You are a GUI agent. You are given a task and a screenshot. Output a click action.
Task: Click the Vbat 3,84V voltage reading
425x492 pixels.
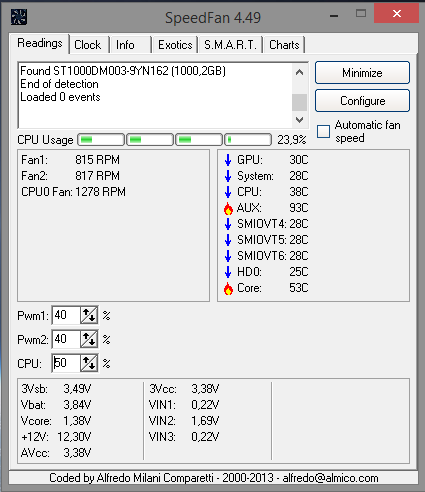tap(56, 405)
